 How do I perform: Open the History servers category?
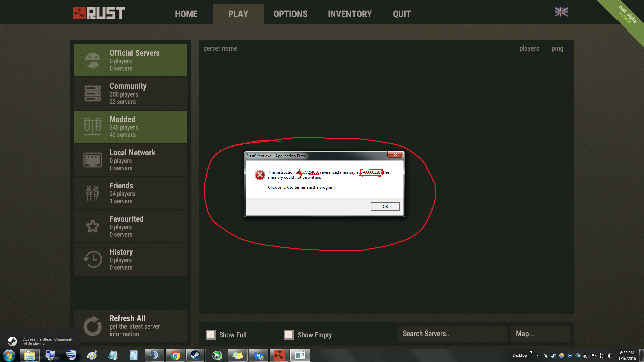131,259
